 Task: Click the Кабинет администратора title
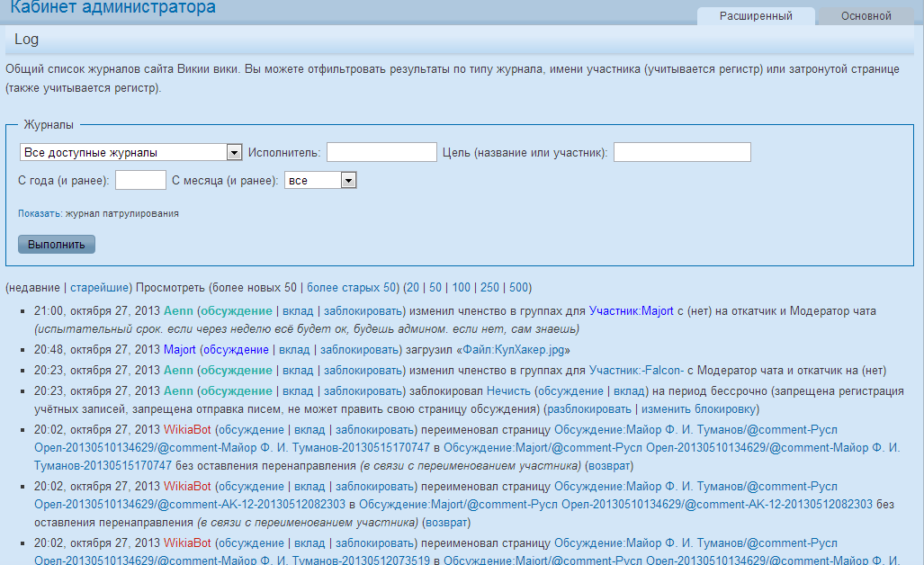pyautogui.click(x=113, y=8)
